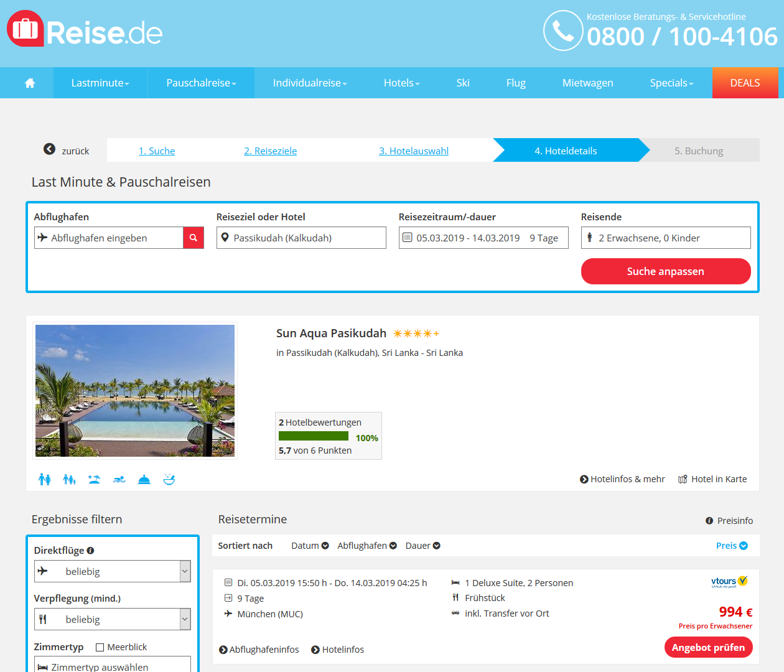Click the family amenity icon under hotel photo
The width and height of the screenshot is (784, 672).
click(x=69, y=479)
